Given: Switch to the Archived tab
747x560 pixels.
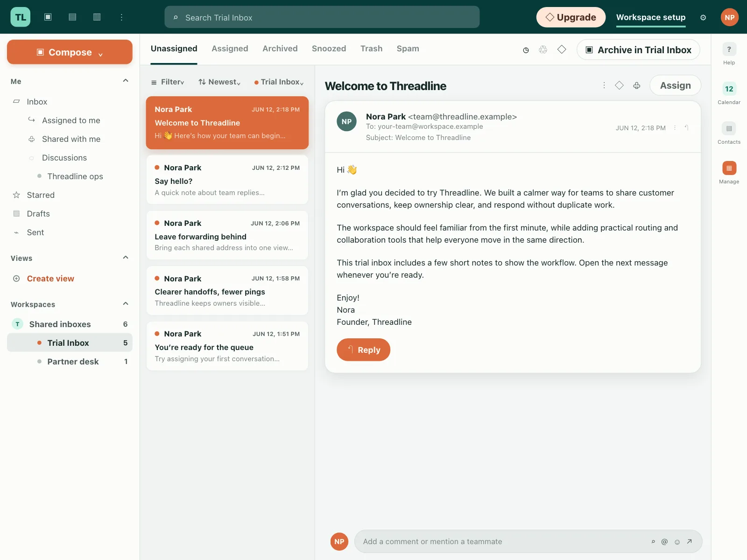Looking at the screenshot, I should click(x=280, y=49).
